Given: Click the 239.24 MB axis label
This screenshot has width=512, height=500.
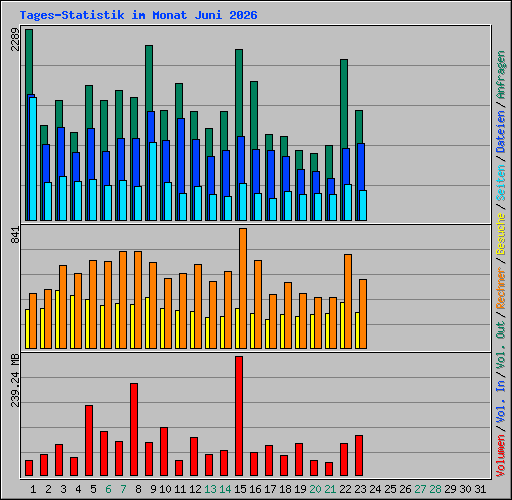Looking at the screenshot, I should [15, 380].
